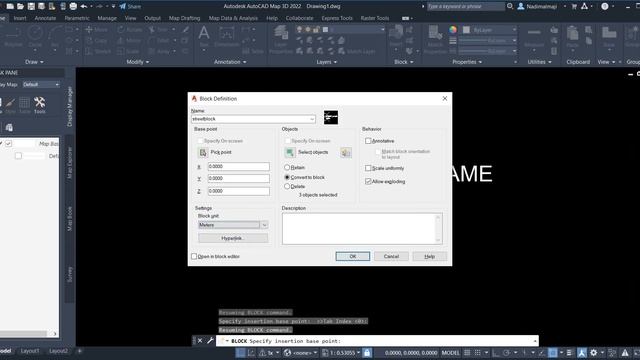640x360 pixels.
Task: Click the MODEL status bar button
Action: tap(451, 353)
